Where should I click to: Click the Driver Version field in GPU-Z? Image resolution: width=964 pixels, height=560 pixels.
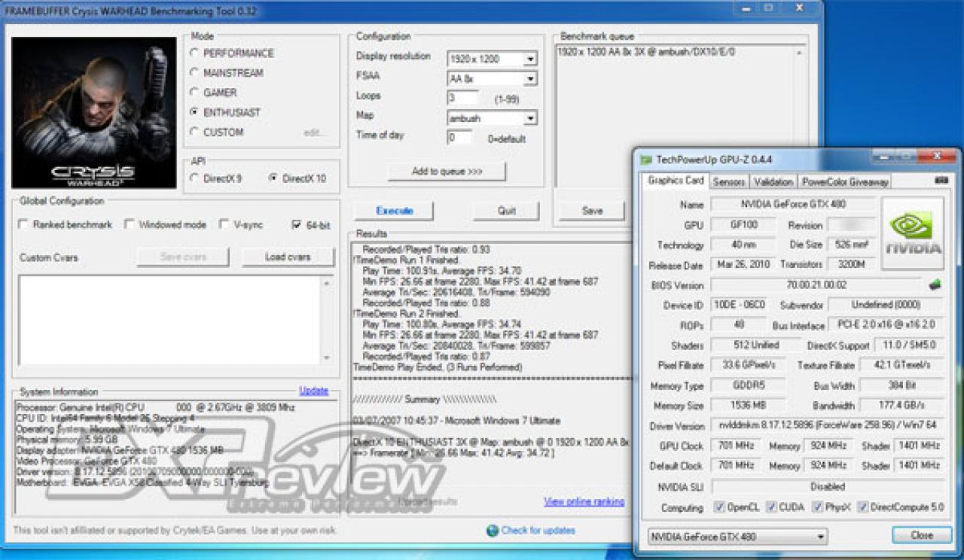(828, 426)
